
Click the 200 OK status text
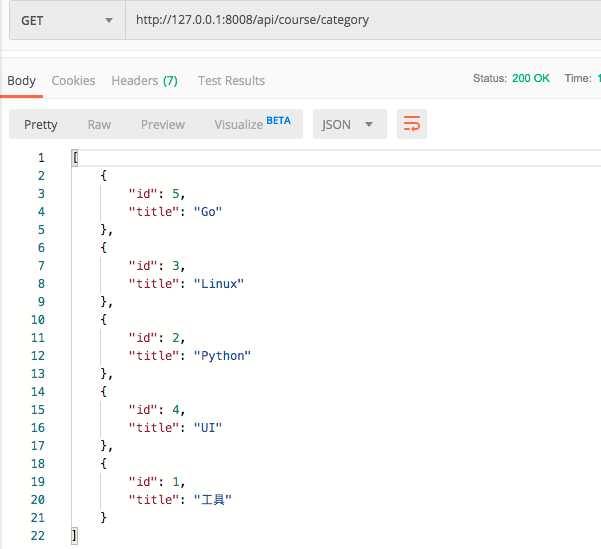[x=530, y=78]
